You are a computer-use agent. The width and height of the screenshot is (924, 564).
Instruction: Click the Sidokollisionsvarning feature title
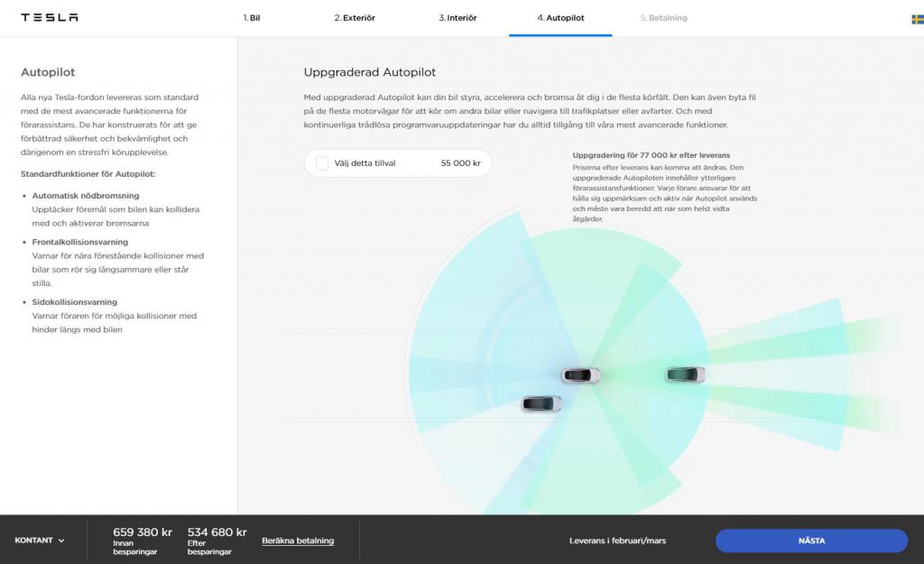click(74, 302)
